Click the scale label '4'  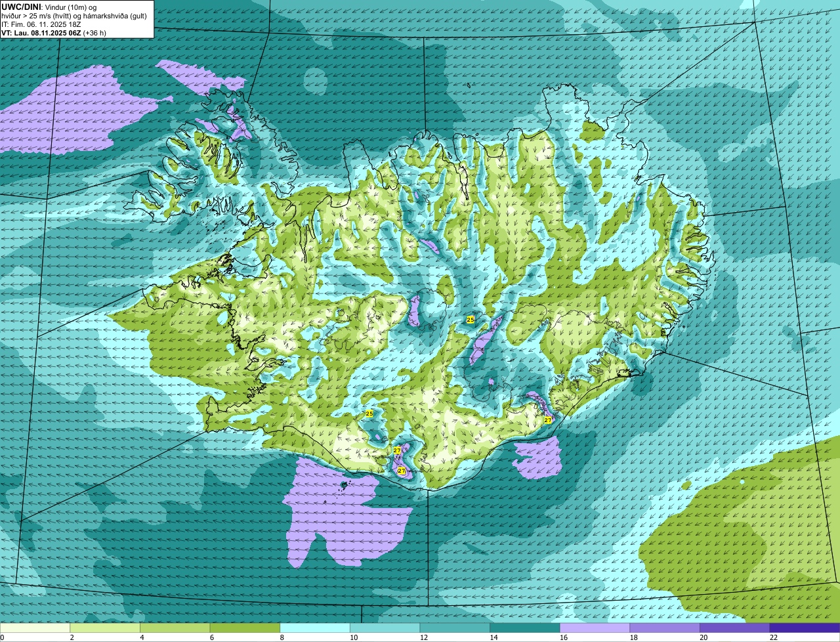click(x=141, y=637)
